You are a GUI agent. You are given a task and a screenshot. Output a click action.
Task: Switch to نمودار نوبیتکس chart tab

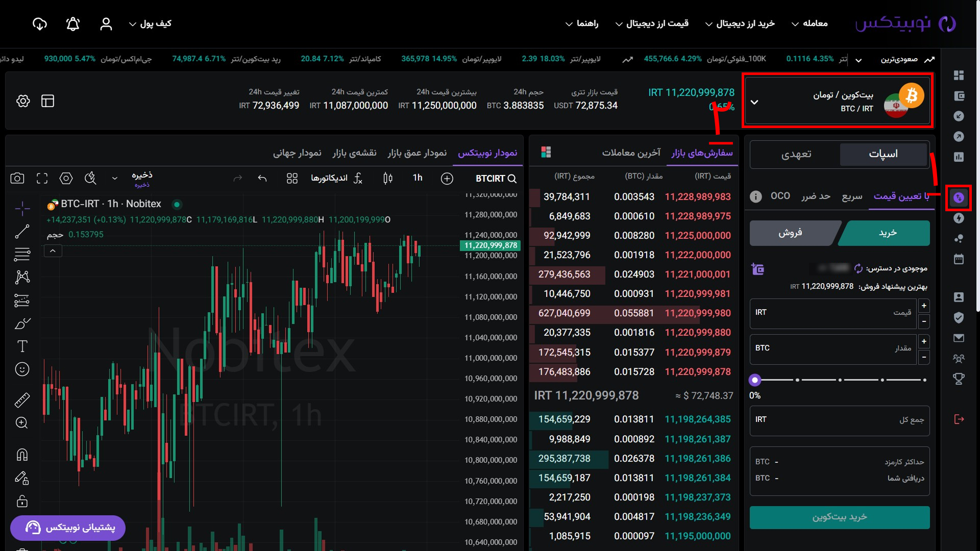[x=487, y=153]
